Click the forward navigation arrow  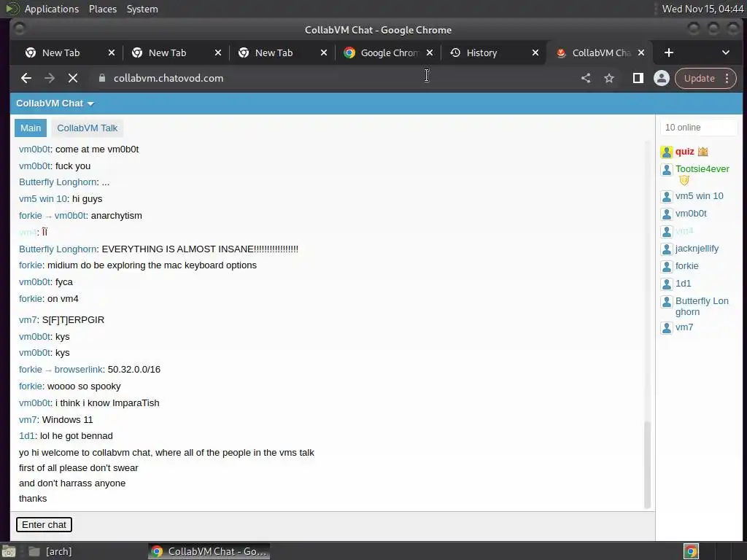(x=50, y=78)
